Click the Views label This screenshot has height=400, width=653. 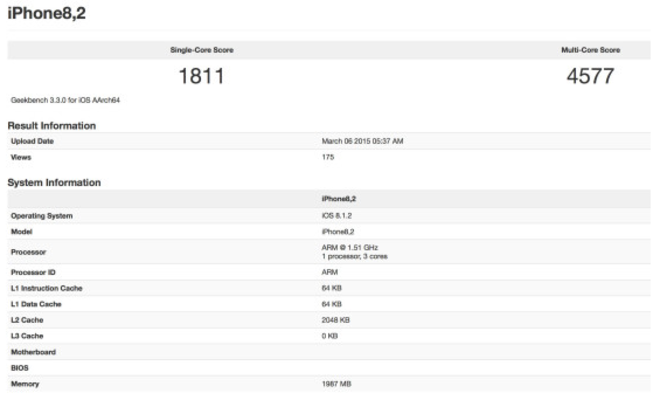(21, 157)
